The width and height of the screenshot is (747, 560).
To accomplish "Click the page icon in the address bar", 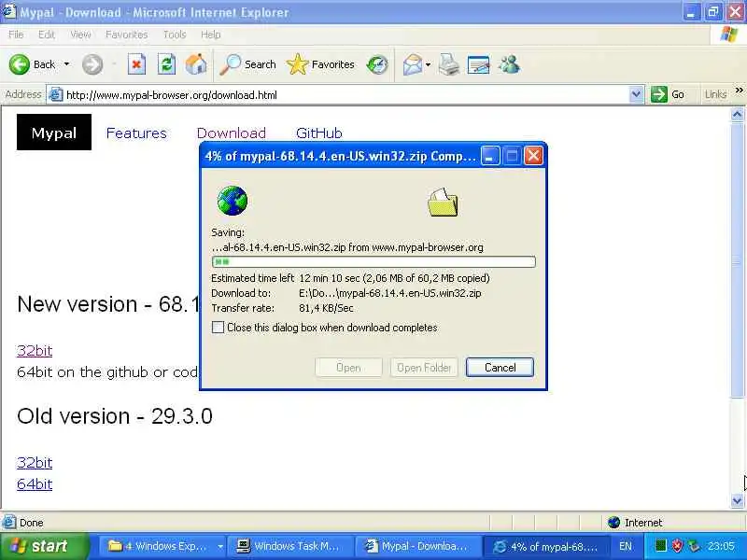I will (56, 95).
